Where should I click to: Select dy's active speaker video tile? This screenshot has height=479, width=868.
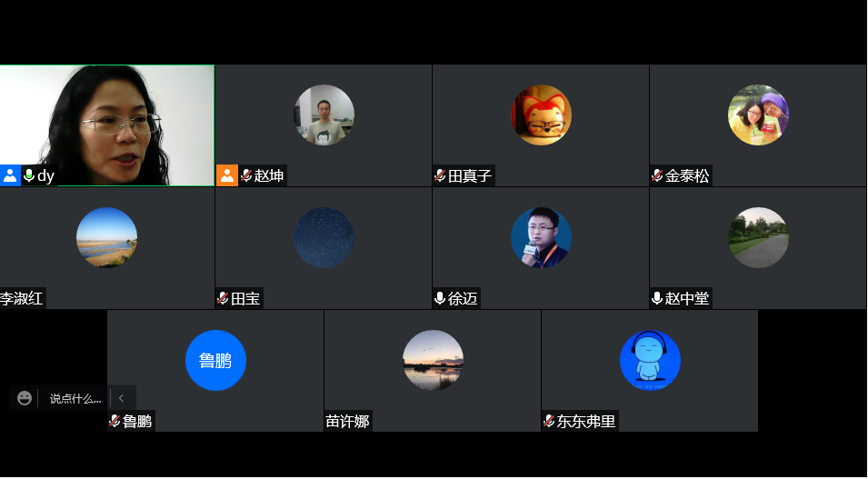[x=107, y=125]
